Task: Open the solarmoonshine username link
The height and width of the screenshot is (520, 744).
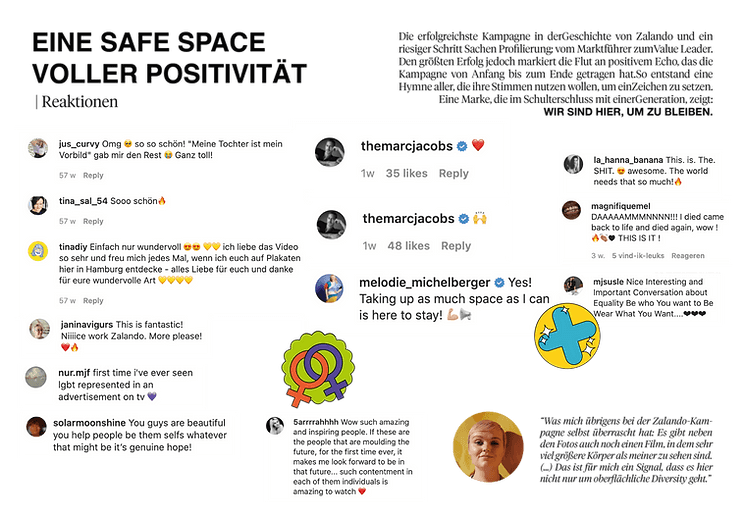Action: point(89,423)
